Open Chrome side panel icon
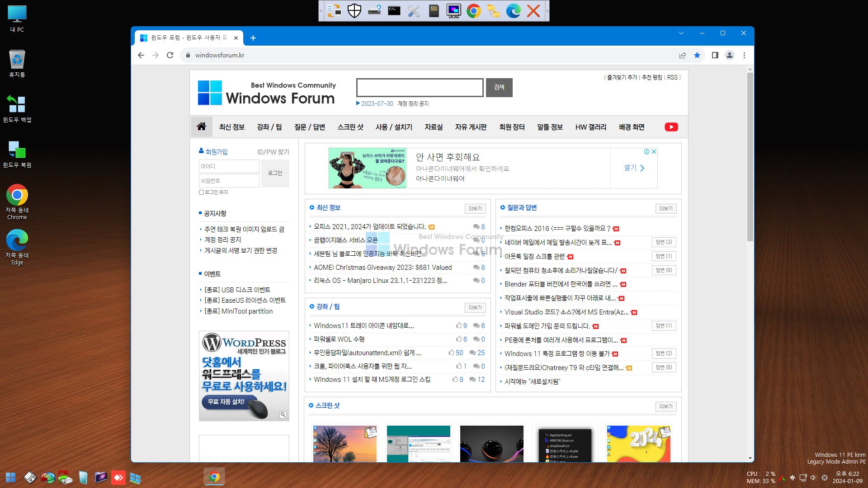The height and width of the screenshot is (488, 868). 715,55
